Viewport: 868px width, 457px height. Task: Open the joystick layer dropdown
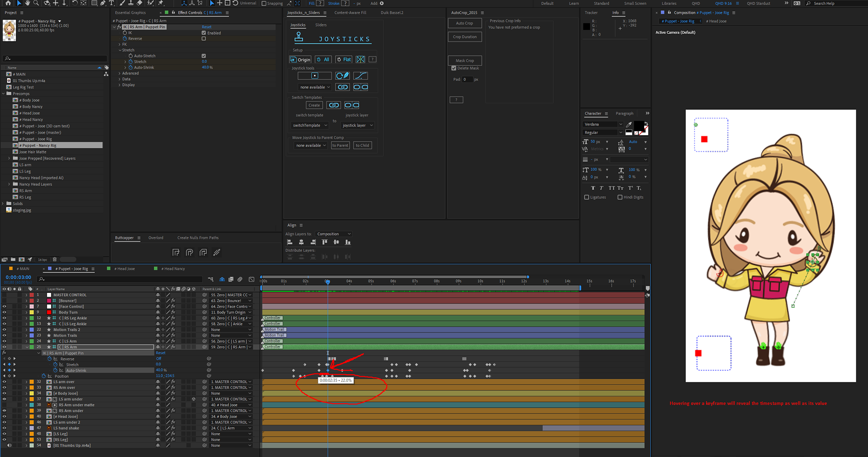click(358, 125)
